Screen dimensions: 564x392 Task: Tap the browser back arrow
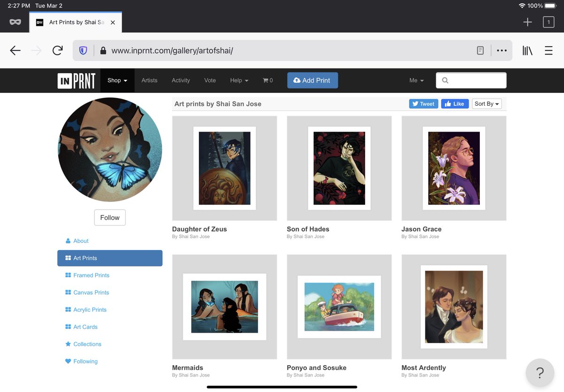click(x=16, y=50)
